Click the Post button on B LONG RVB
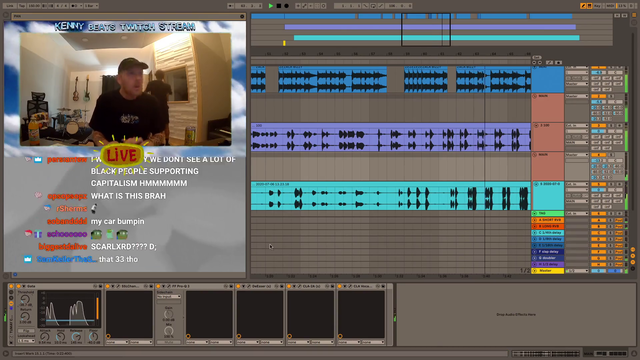This screenshot has height=360, width=640. click(x=619, y=226)
